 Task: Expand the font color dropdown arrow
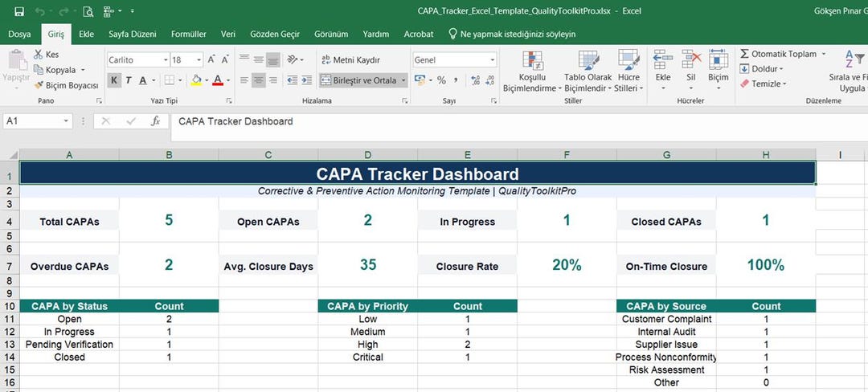(227, 80)
